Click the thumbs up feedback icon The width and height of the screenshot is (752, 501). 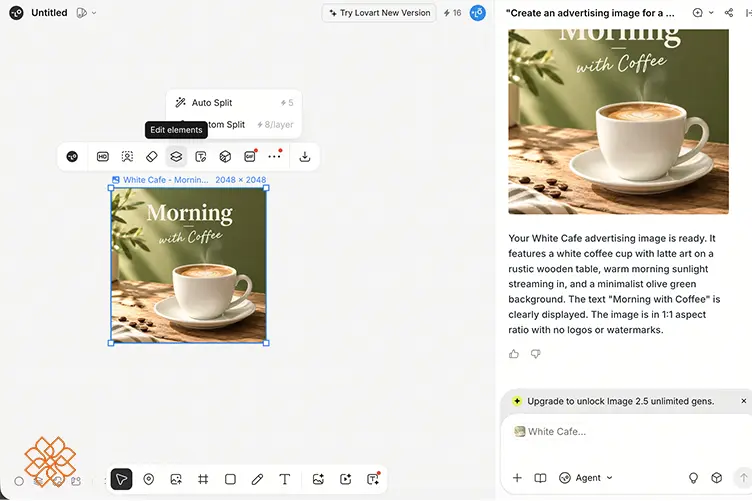[514, 354]
